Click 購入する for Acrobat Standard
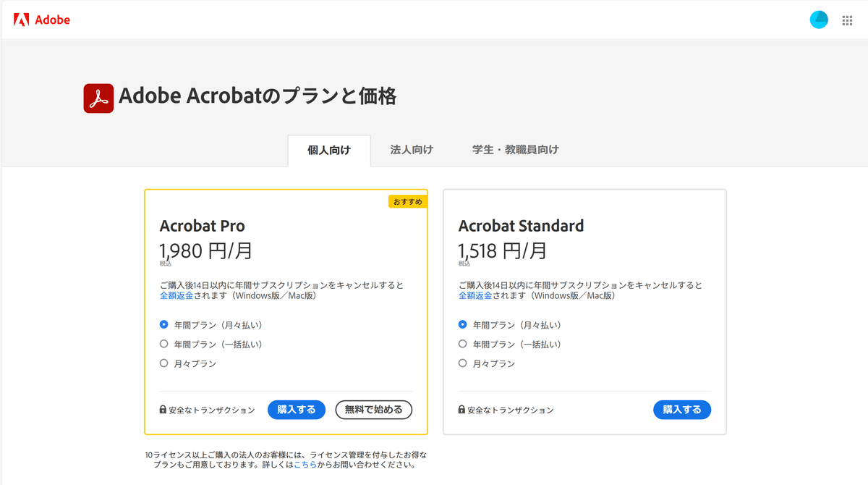This screenshot has width=868, height=485. click(682, 410)
